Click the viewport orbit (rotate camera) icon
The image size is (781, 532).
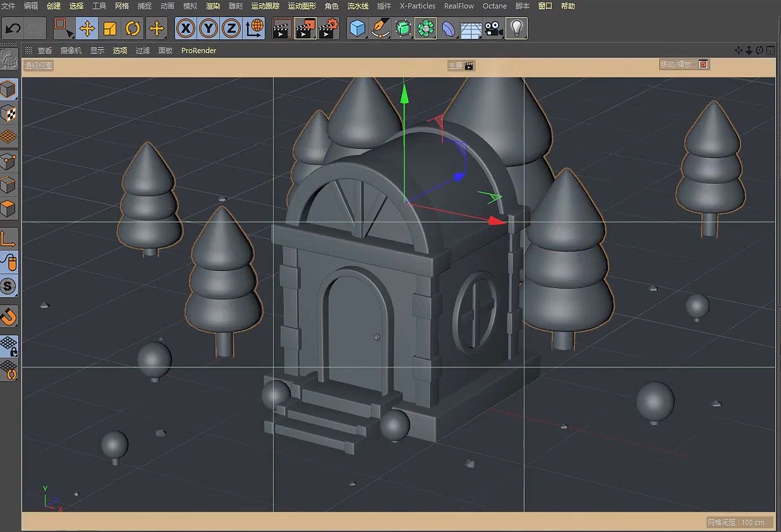pyautogui.click(x=760, y=51)
